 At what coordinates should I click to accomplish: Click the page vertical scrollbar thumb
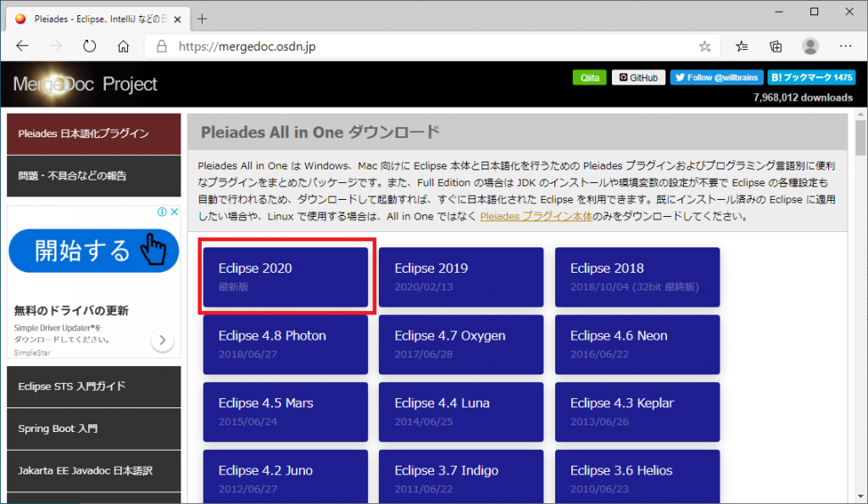[860, 138]
